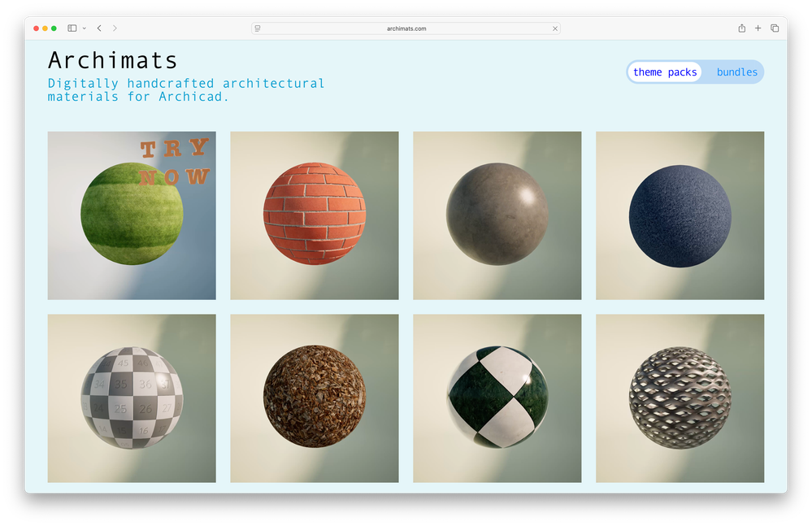The height and width of the screenshot is (526, 812).
Task: Open the perforated metal mesh sphere thumbnail
Action: [680, 398]
